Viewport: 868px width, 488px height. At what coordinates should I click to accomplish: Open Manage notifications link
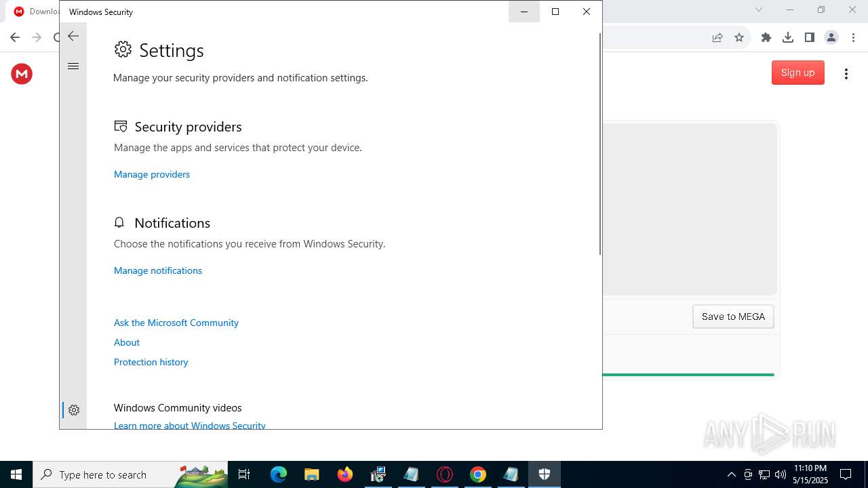[158, 270]
